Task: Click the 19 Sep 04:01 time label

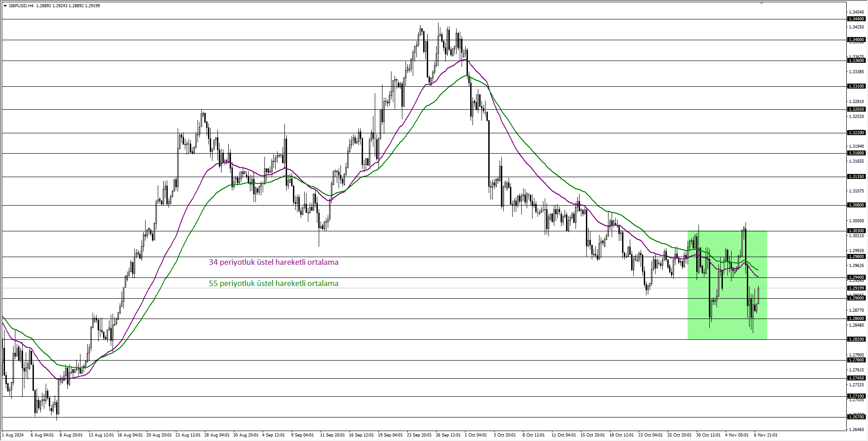Action: (391, 435)
